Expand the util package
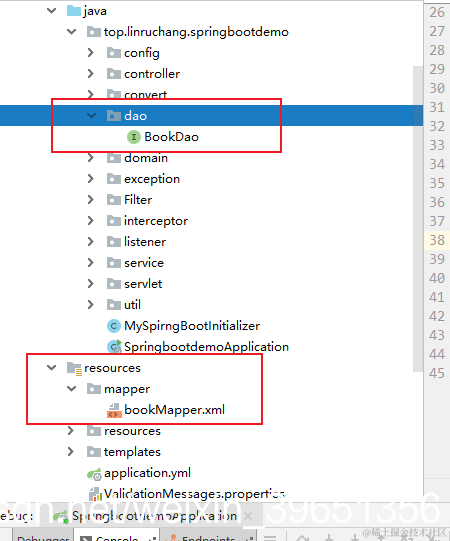This screenshot has width=450, height=541. pos(91,305)
